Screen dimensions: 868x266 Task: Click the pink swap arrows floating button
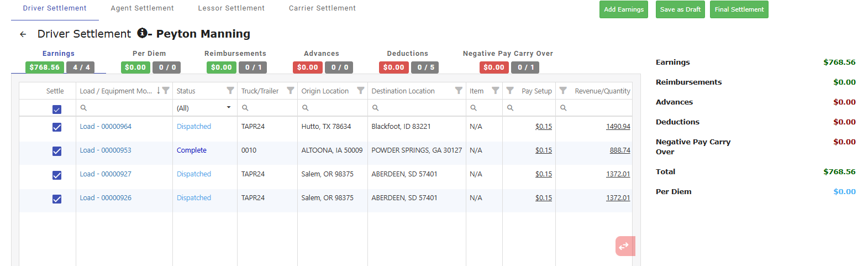point(624,246)
